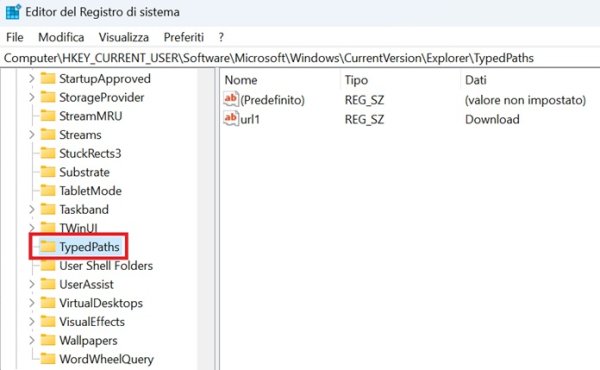Click the registry path address bar

coord(300,58)
